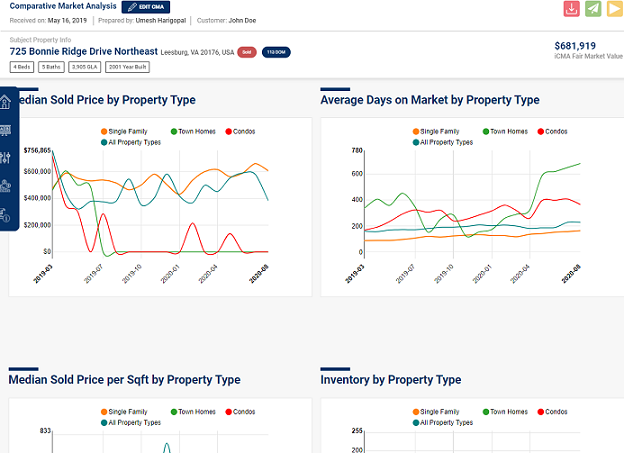Click the $681,919 fair market value
The width and height of the screenshot is (624, 453).
pyautogui.click(x=575, y=46)
